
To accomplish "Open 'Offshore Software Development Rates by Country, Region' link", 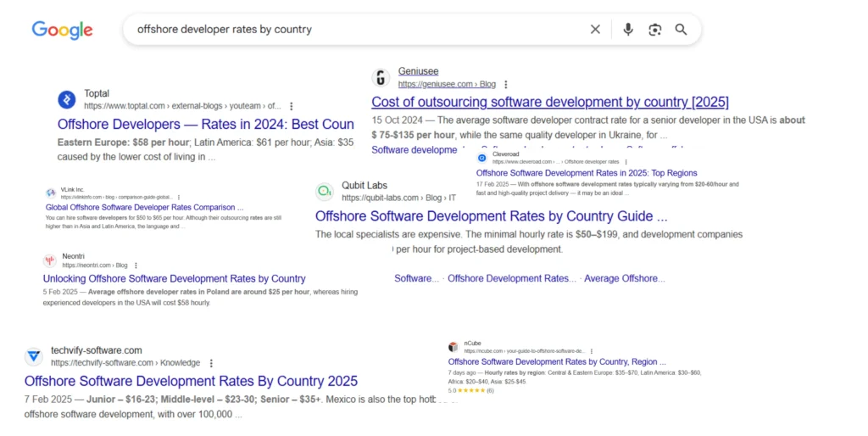I will pos(557,361).
